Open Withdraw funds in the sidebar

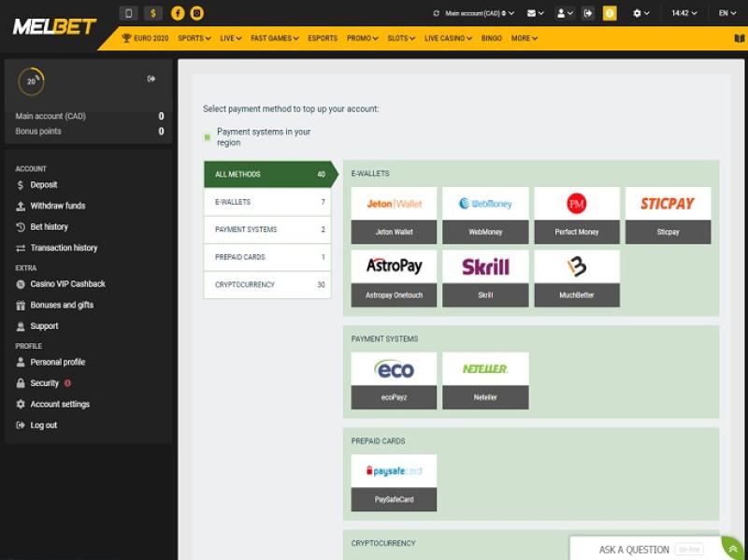pos(57,206)
